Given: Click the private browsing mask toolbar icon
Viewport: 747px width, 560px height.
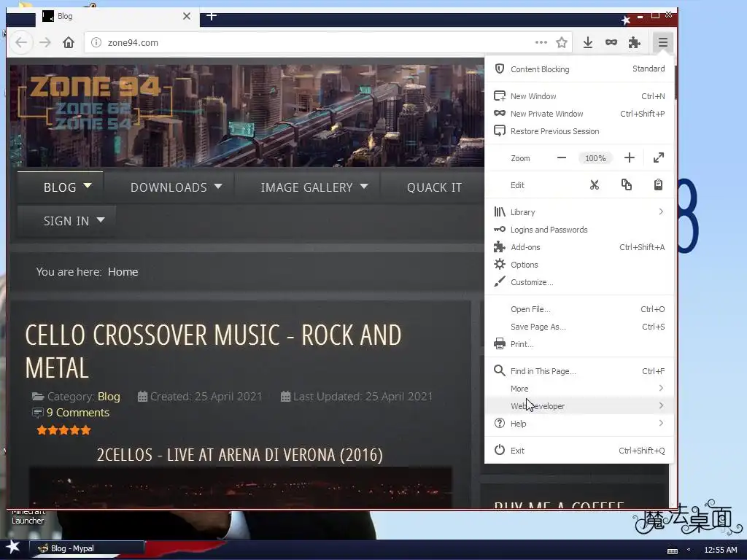Looking at the screenshot, I should [x=611, y=42].
